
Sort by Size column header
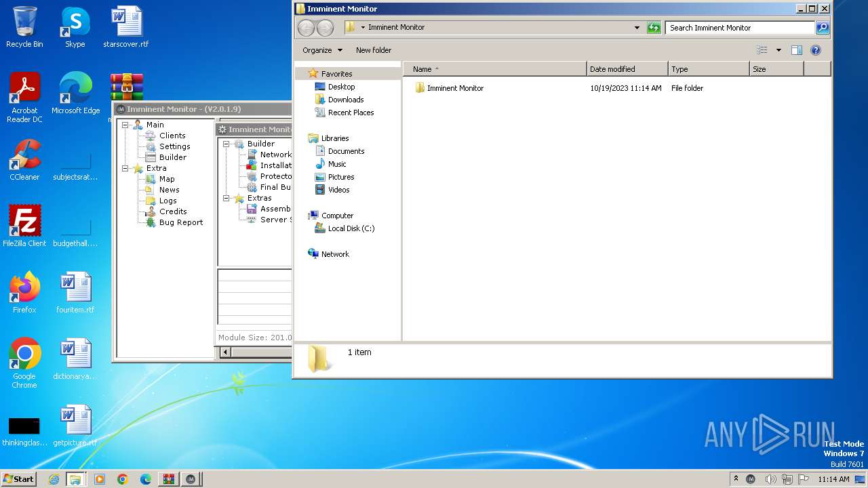776,69
